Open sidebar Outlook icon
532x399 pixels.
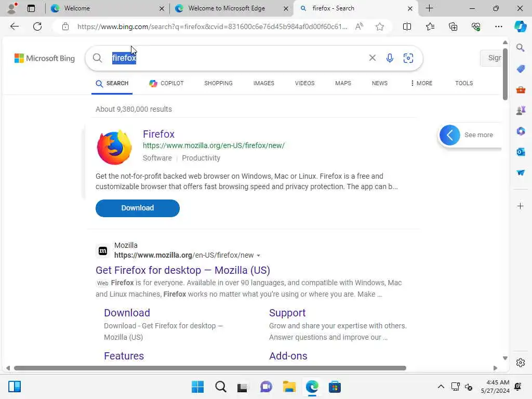click(x=521, y=152)
